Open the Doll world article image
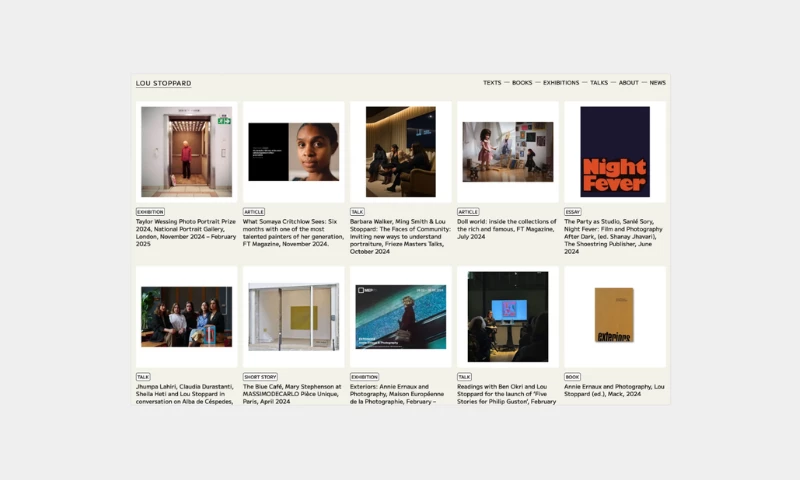This screenshot has height=480, width=800. pyautogui.click(x=508, y=152)
